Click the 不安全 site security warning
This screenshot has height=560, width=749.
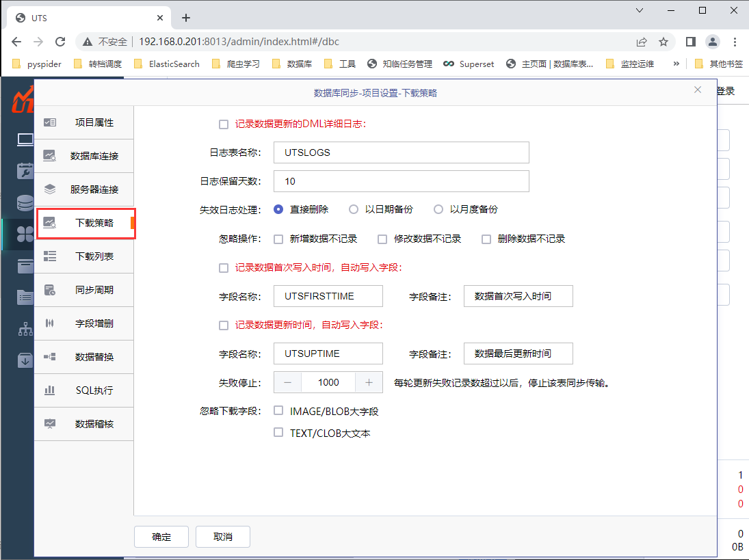tap(105, 42)
